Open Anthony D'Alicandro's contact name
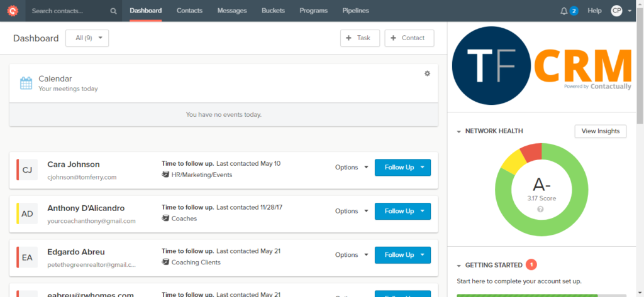 point(86,208)
